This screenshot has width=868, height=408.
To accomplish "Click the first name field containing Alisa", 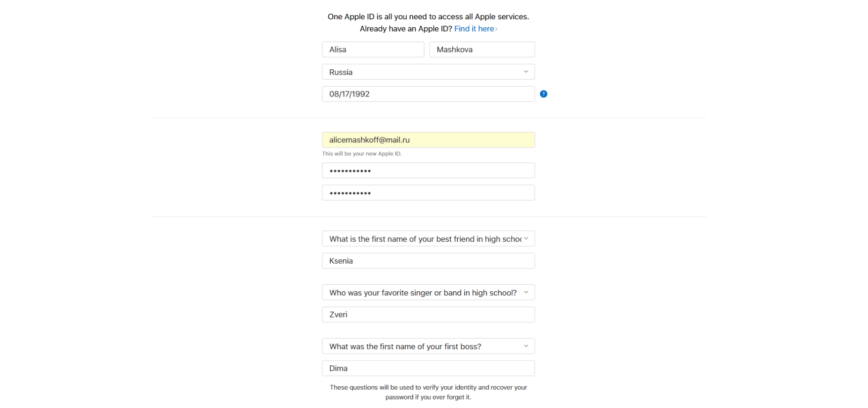I will [x=373, y=49].
